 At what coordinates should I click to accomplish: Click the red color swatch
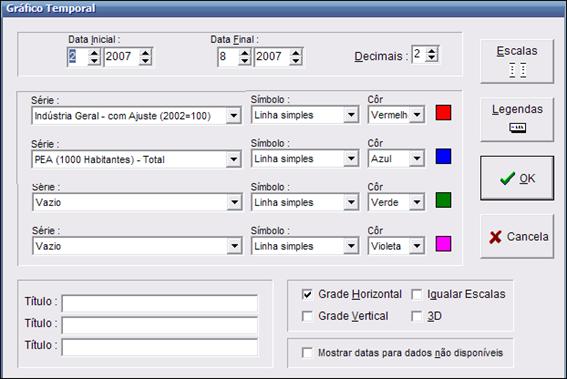coord(443,112)
